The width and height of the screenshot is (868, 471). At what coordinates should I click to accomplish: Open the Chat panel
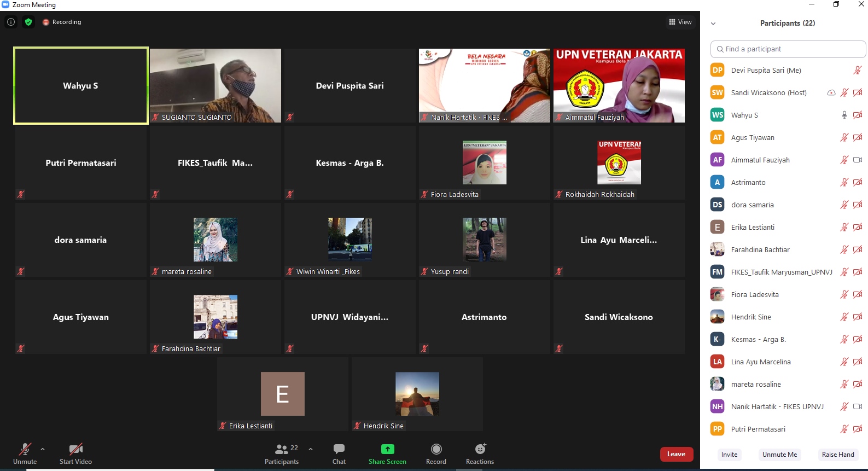pyautogui.click(x=339, y=453)
